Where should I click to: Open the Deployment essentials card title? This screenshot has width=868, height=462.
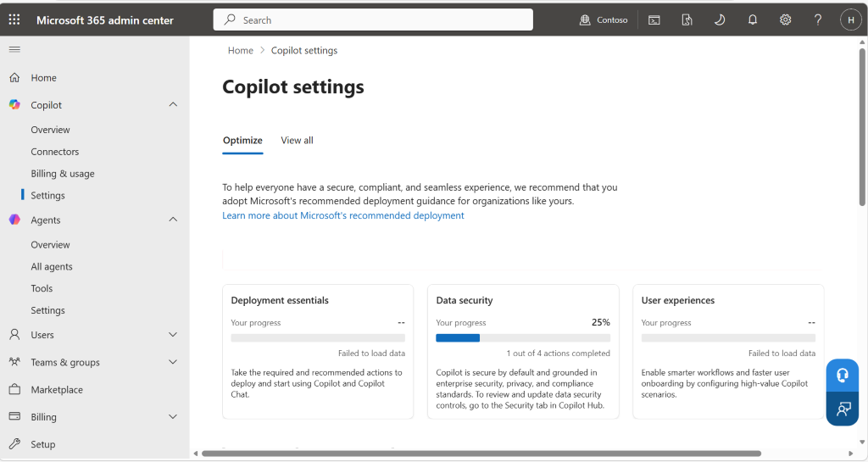(280, 300)
